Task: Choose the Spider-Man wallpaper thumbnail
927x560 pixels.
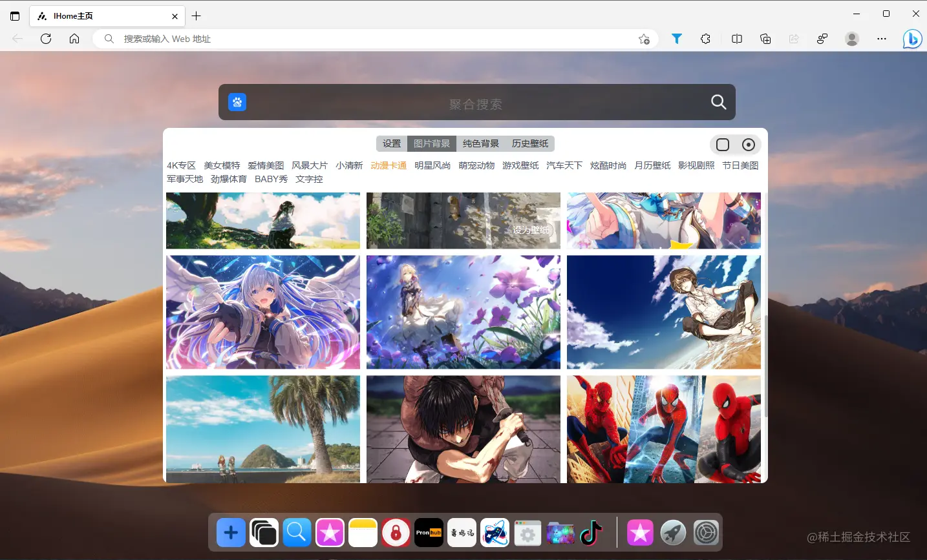Action: pos(664,430)
